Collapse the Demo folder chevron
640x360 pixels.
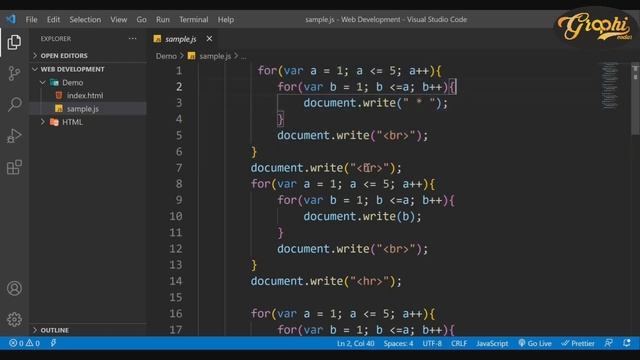coord(43,82)
